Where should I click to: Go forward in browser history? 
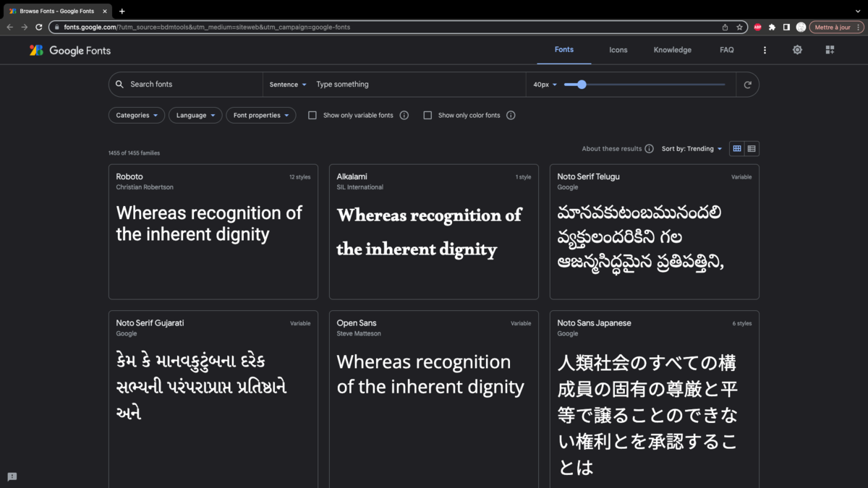click(x=24, y=27)
